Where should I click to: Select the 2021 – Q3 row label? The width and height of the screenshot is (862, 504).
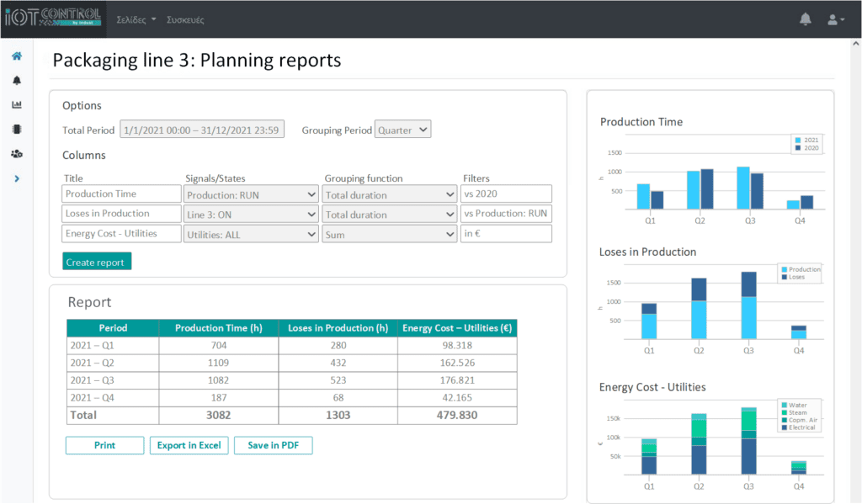coord(93,380)
